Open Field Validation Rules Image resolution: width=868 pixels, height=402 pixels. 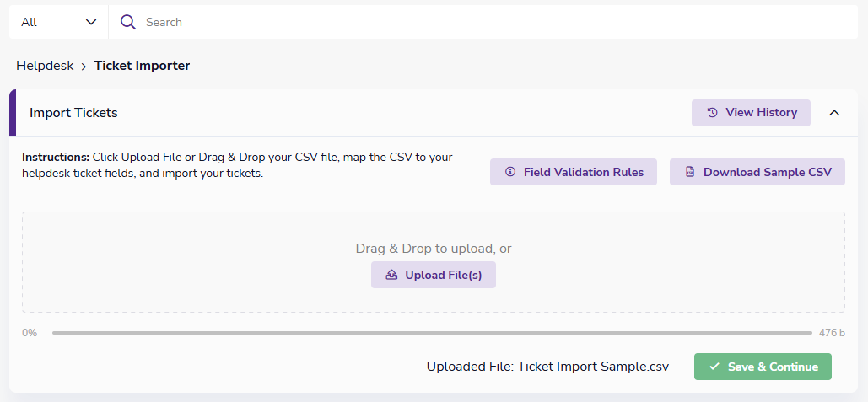(x=574, y=172)
